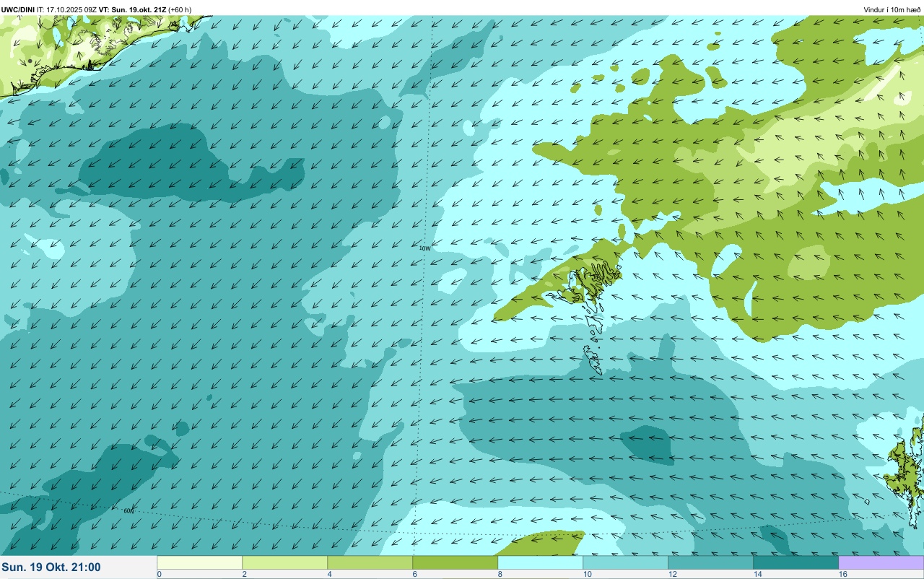Click the "UWC/DINI" model name in header
The image size is (924, 579).
[18, 9]
